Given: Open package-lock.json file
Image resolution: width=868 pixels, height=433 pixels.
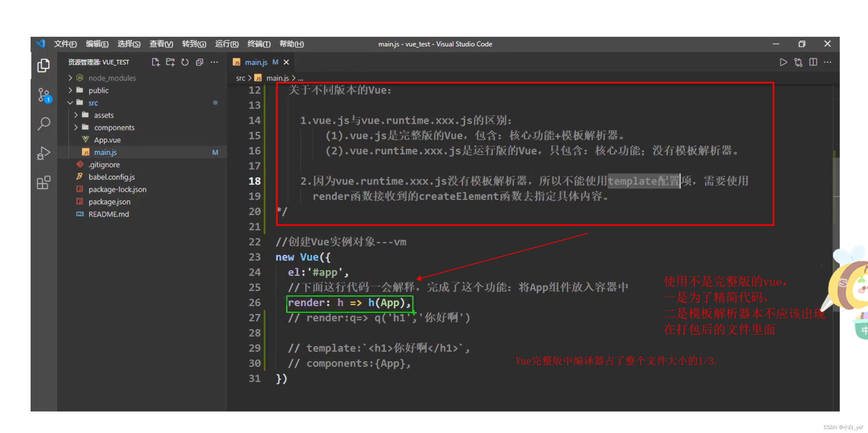Looking at the screenshot, I should (x=117, y=190).
